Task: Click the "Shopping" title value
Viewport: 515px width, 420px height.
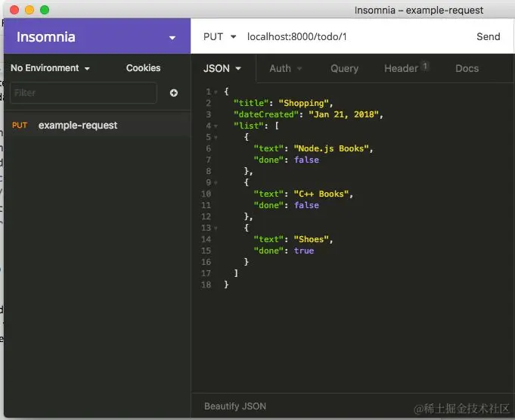Action: (x=303, y=103)
